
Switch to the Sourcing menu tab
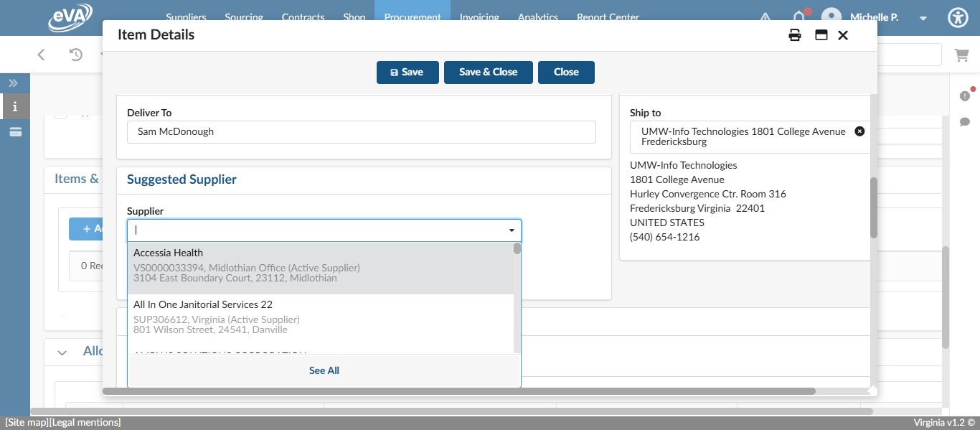point(244,17)
